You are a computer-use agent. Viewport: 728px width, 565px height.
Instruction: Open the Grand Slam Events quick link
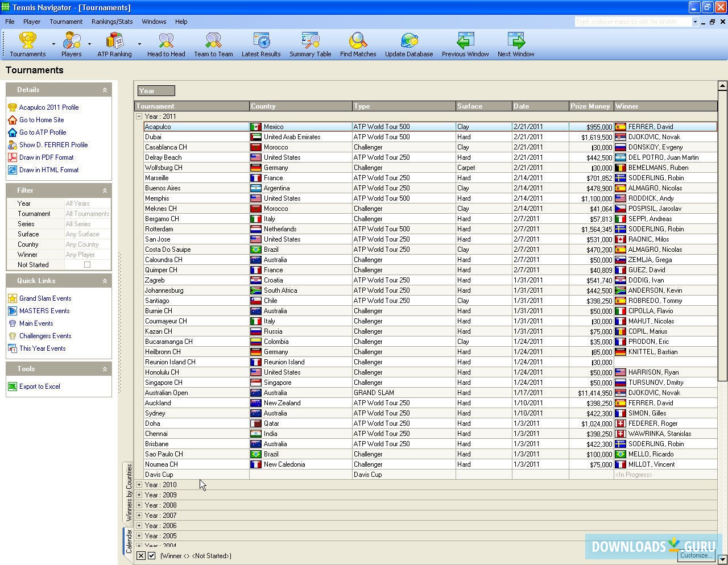click(x=45, y=298)
